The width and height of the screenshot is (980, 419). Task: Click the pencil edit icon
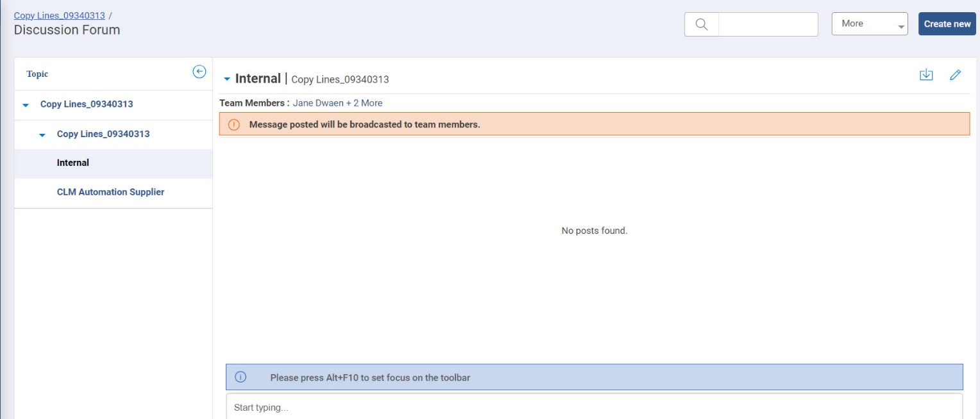tap(955, 75)
